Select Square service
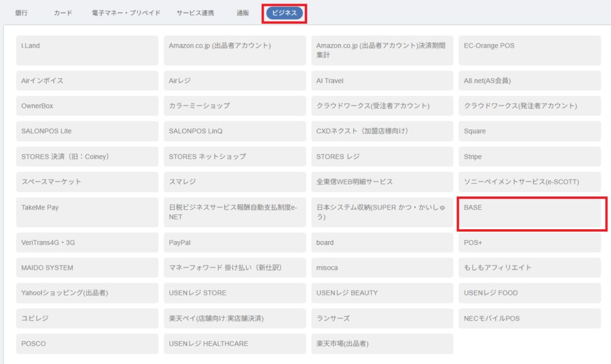This screenshot has width=611, height=364. [x=530, y=131]
